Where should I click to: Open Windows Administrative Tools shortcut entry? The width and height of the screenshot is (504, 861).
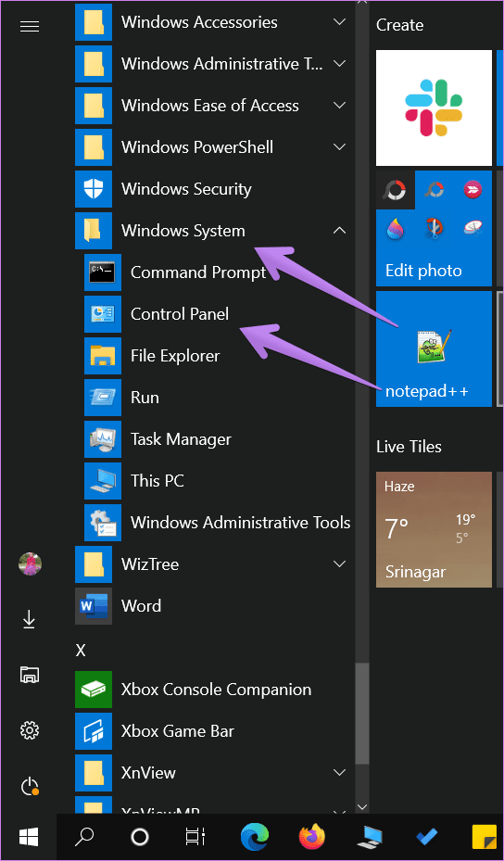click(x=220, y=523)
